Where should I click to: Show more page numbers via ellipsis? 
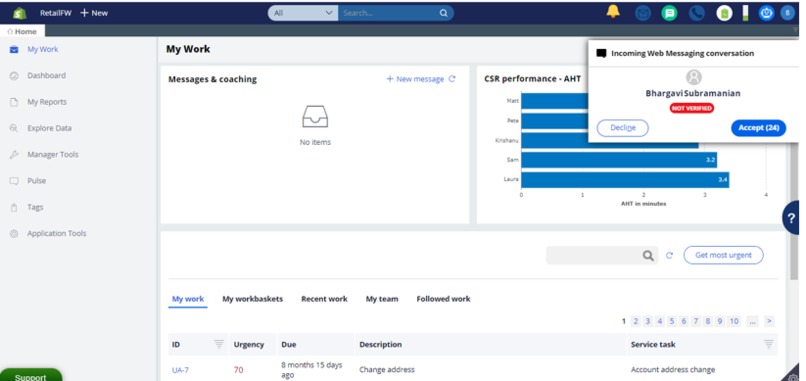pyautogui.click(x=752, y=321)
